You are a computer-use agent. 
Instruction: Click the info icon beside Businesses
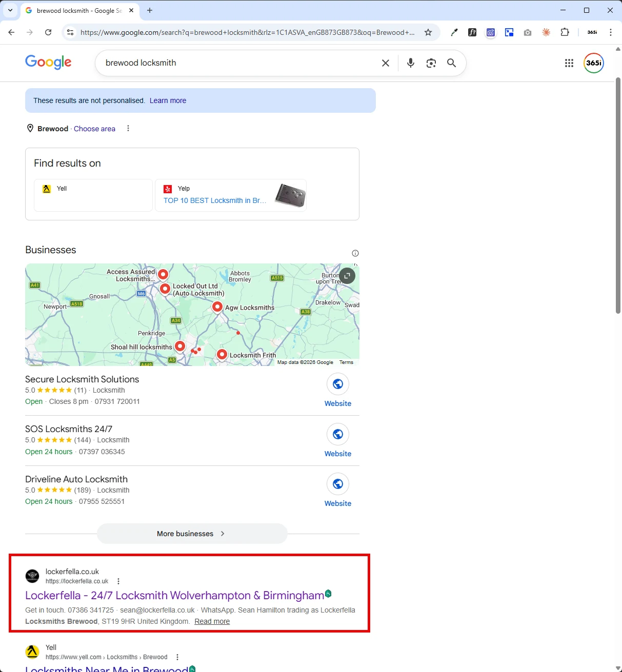(355, 253)
